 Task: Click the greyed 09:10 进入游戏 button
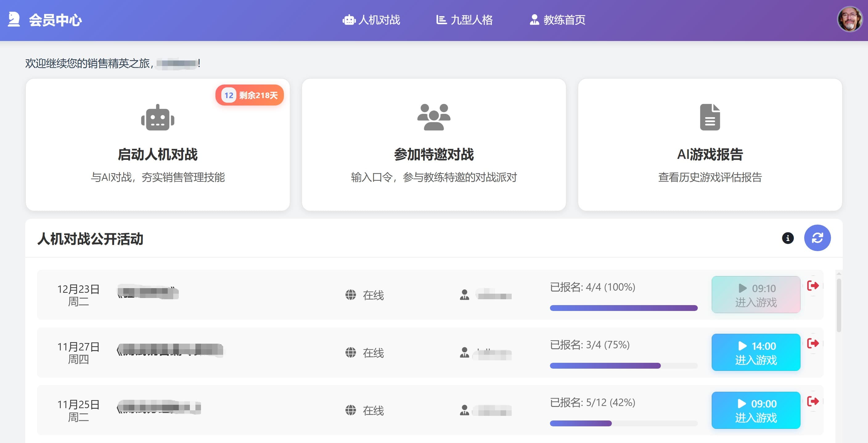(x=755, y=295)
